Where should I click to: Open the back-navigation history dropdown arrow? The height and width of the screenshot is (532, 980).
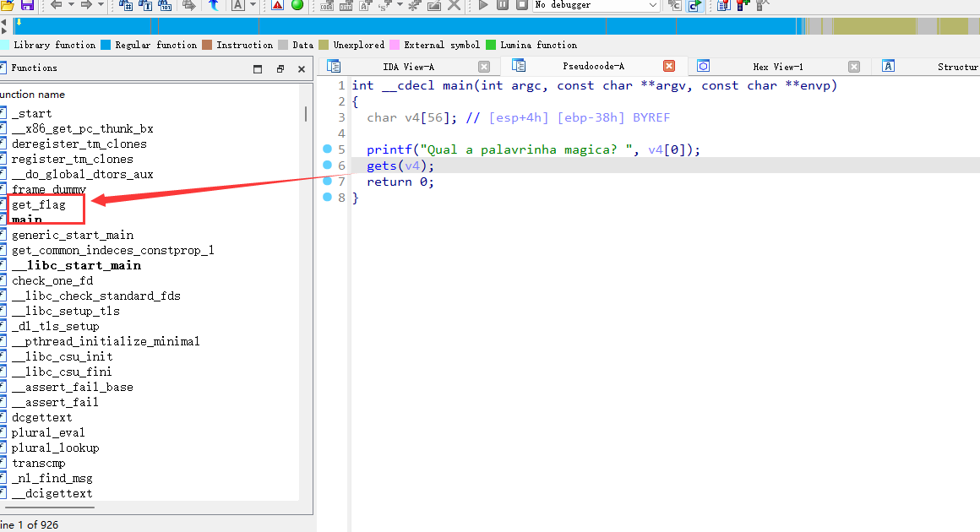[71, 5]
